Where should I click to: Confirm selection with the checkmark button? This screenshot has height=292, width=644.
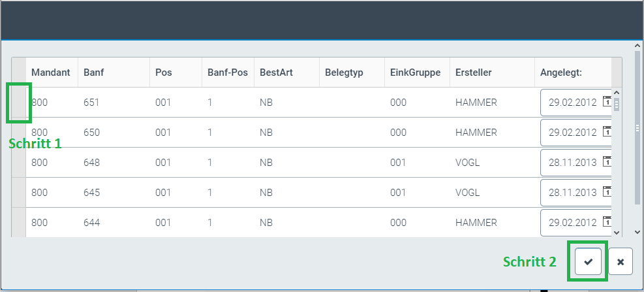pos(588,261)
